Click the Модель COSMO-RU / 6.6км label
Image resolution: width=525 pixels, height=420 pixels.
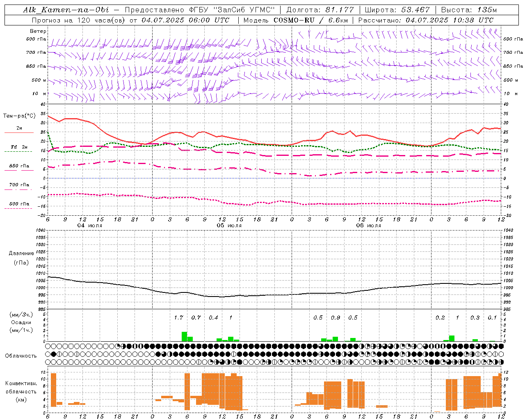point(296,20)
